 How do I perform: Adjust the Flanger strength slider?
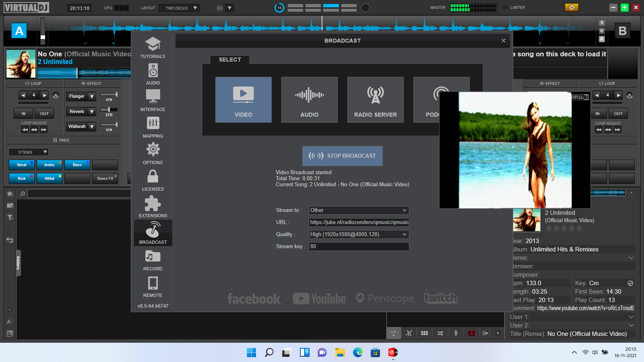click(109, 95)
